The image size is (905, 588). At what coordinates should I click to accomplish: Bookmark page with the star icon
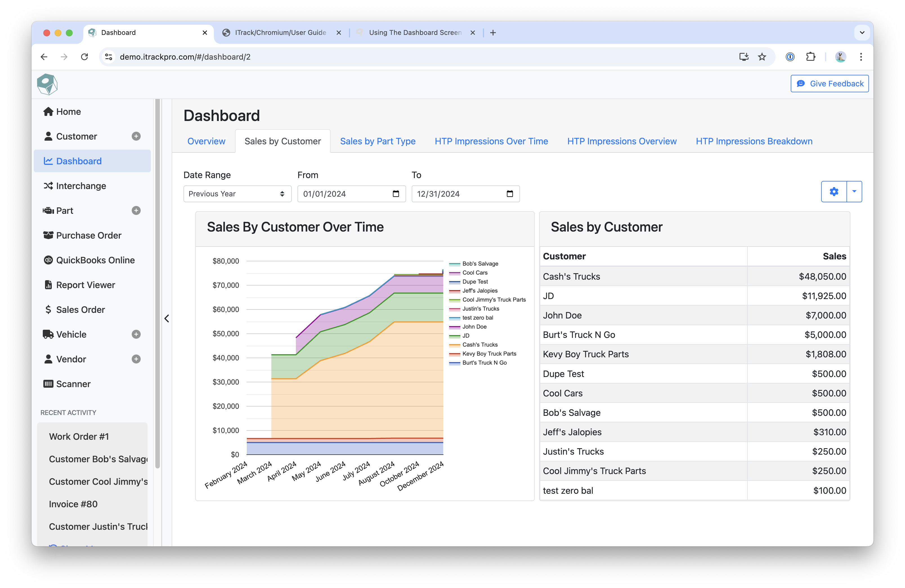762,57
